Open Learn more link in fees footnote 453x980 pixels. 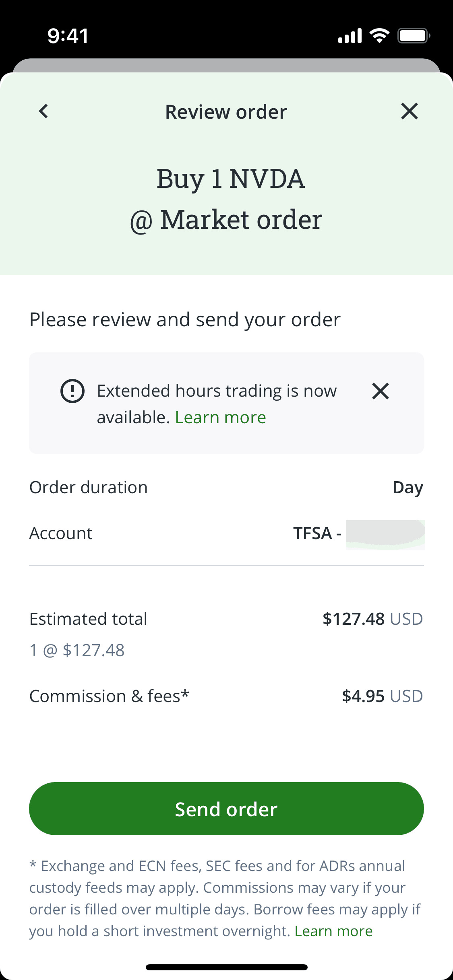pos(333,931)
